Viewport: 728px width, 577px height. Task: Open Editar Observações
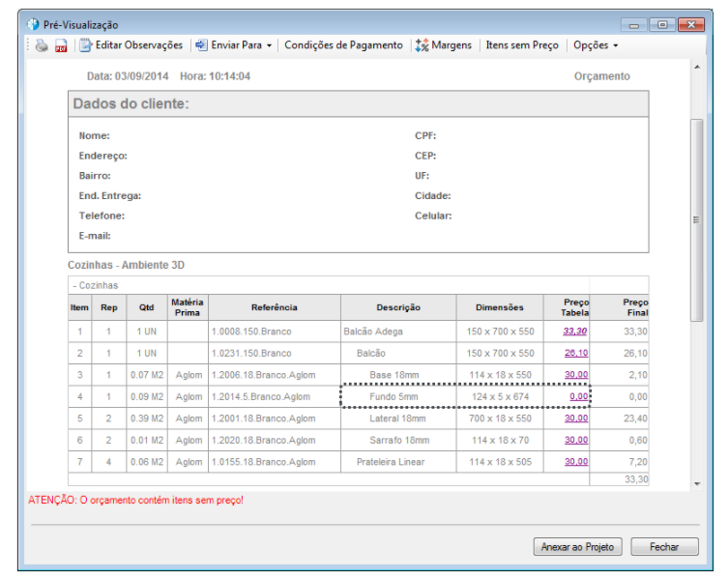point(131,45)
